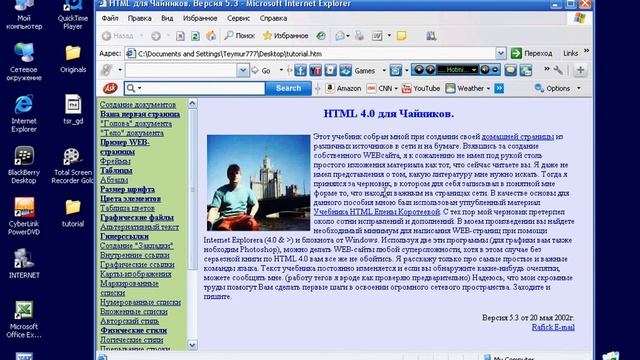Click the wrench settings icon
The height and width of the screenshot is (360, 640).
coord(558,70)
